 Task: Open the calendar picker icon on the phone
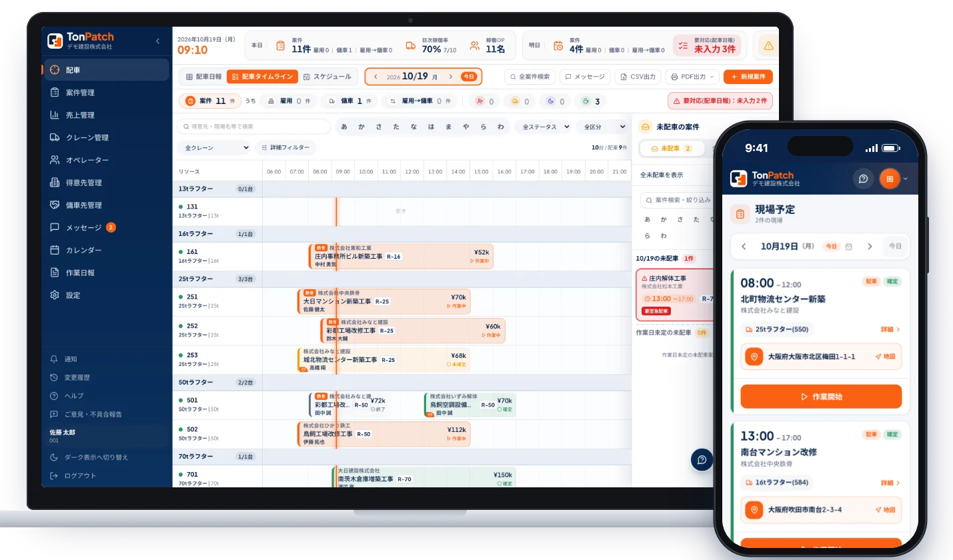[849, 247]
